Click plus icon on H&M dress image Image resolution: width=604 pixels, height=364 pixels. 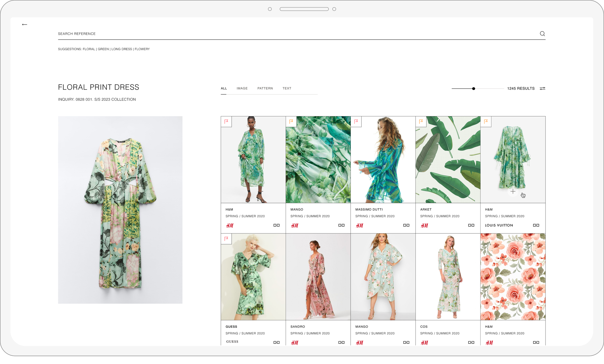pos(513,192)
